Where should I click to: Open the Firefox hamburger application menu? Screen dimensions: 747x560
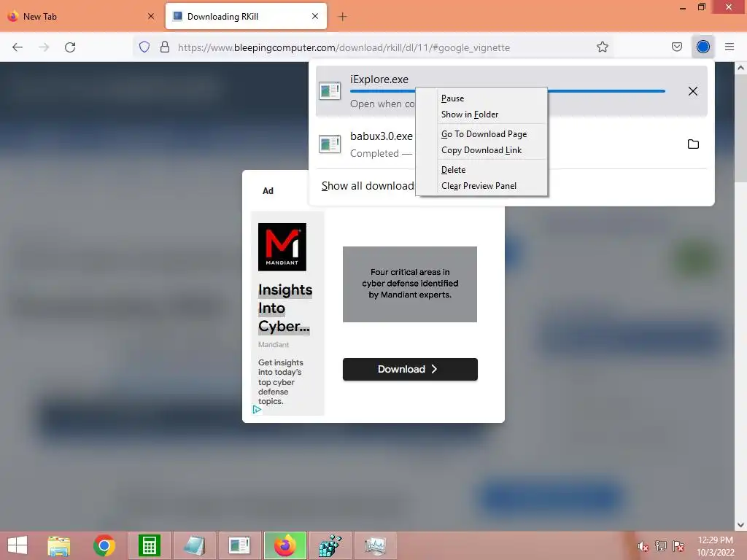click(729, 47)
